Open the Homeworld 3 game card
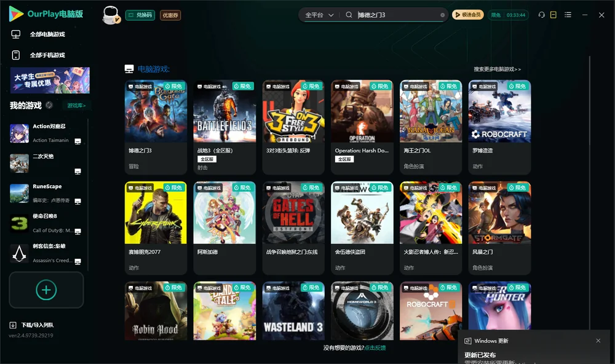Screen dimensions: 615x364 pyautogui.click(x=362, y=311)
